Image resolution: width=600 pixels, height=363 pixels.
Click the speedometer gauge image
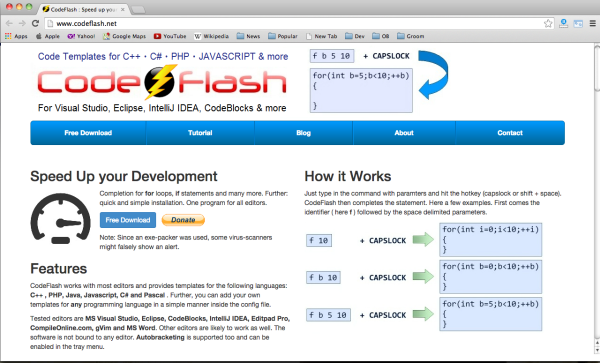click(x=60, y=218)
